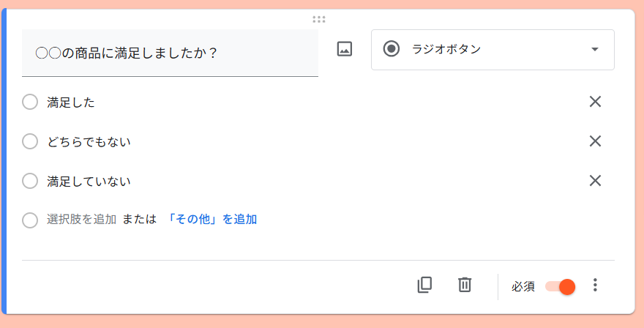The height and width of the screenshot is (328, 644).
Task: Toggle the 必須 required switch
Action: pyautogui.click(x=561, y=286)
